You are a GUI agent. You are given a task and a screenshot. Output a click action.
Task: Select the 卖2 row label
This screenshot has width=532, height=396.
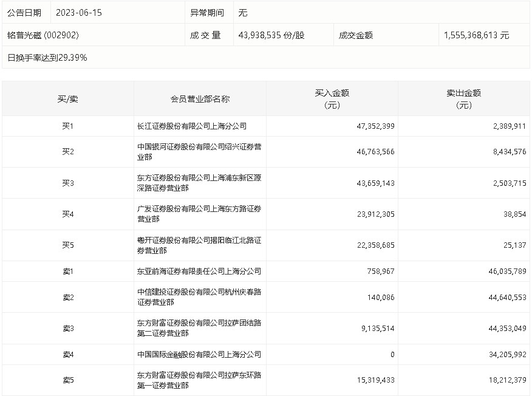(68, 298)
